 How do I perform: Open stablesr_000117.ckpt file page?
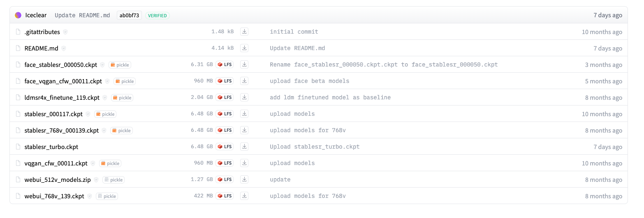click(x=53, y=114)
